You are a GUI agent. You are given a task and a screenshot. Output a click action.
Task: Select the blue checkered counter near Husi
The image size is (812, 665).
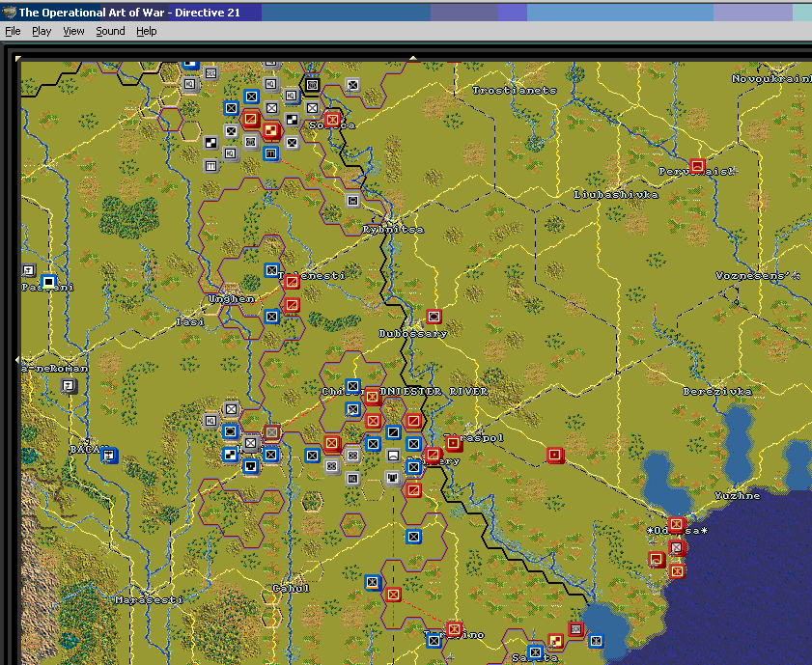point(231,455)
